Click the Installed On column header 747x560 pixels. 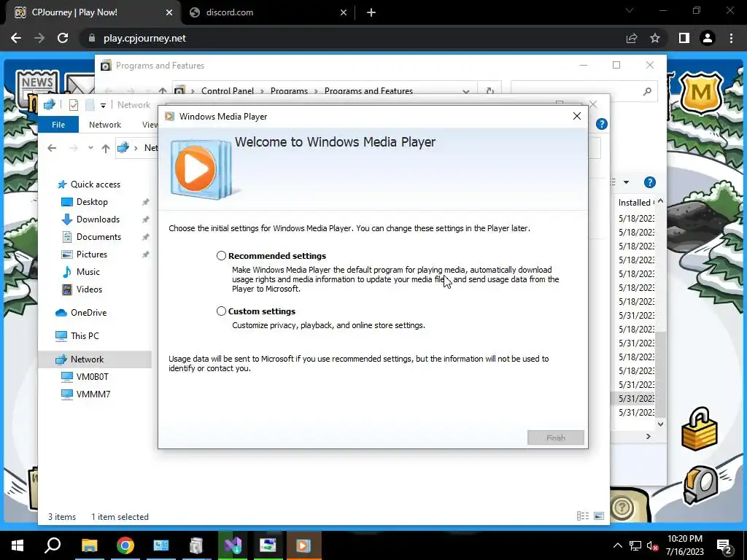tap(636, 203)
